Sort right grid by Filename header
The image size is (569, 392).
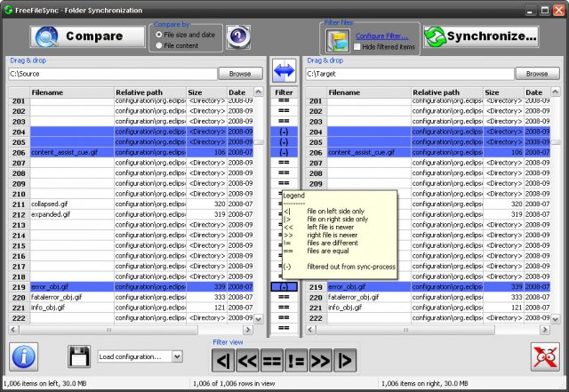point(369,92)
